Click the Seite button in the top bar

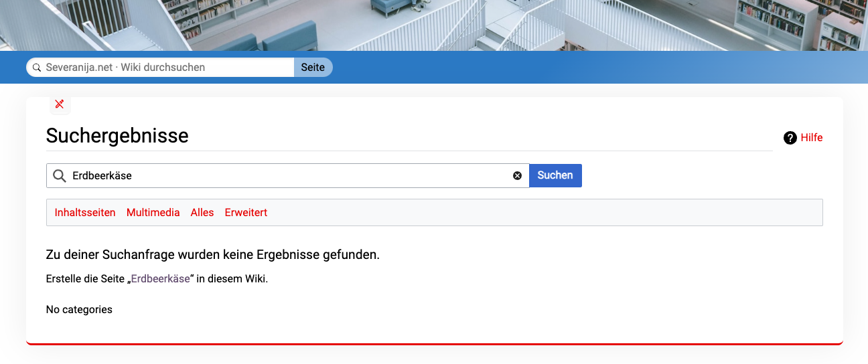(313, 68)
